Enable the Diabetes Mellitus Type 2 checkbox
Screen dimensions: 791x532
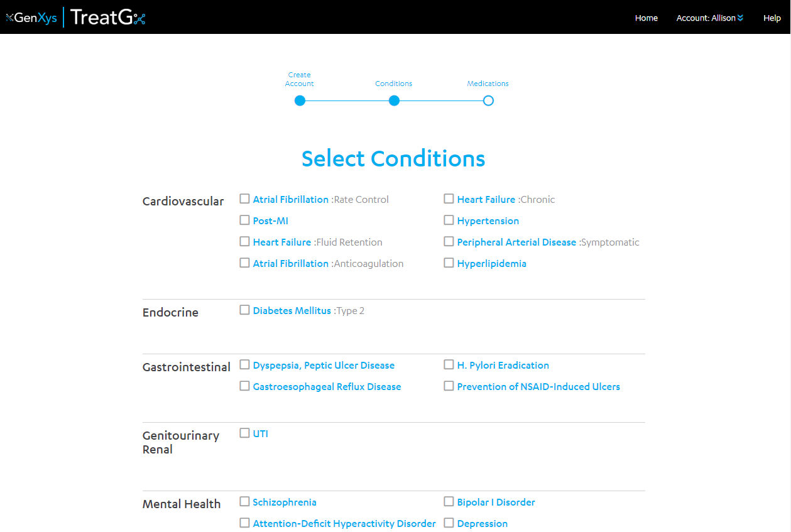click(x=244, y=310)
